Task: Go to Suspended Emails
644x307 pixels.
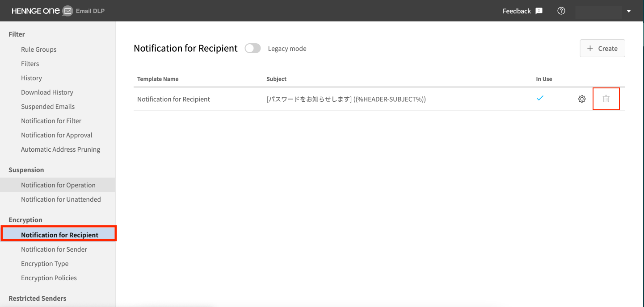Action: coord(48,106)
